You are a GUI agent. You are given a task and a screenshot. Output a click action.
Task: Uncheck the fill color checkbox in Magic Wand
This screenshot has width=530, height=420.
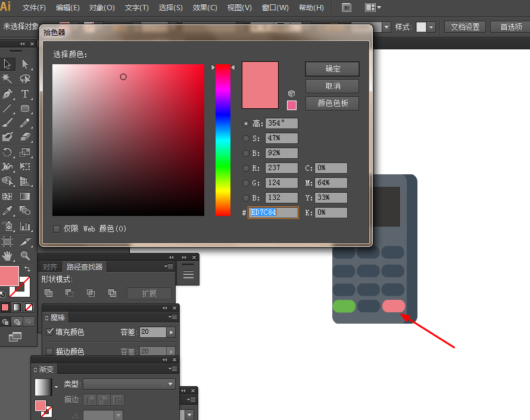click(x=49, y=331)
